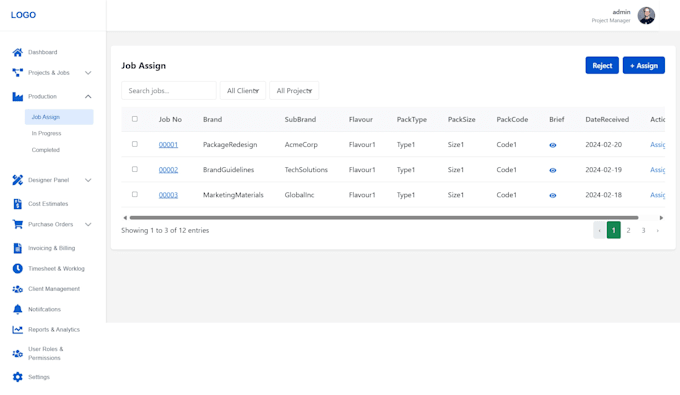The width and height of the screenshot is (680, 395).
Task: Open Timesheet & Worklog menu item
Action: pyautogui.click(x=56, y=269)
